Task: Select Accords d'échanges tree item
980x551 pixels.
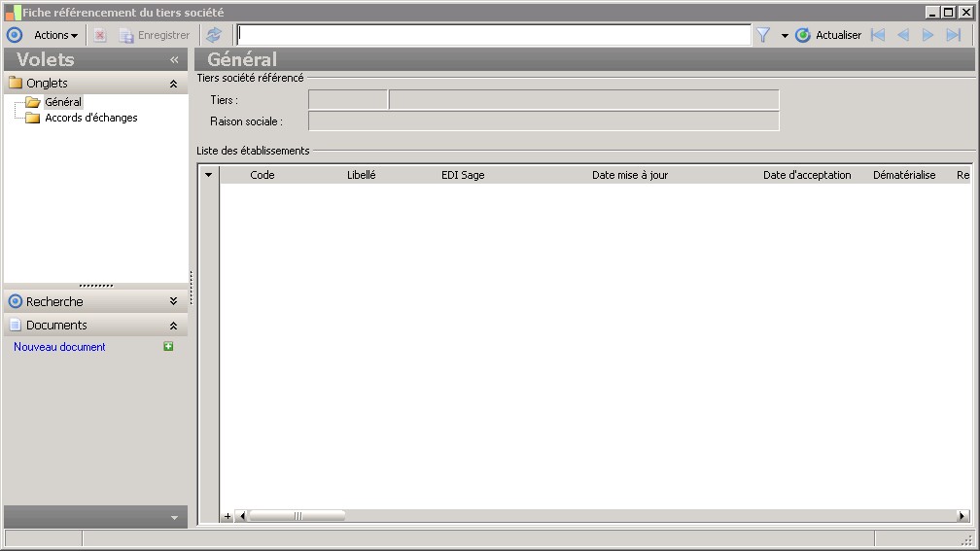Action: click(91, 118)
